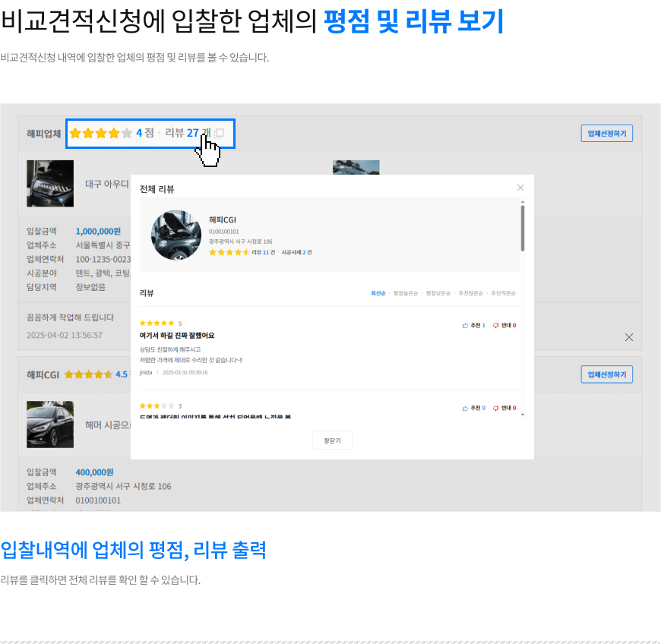The width and height of the screenshot is (661, 644).
Task: Click the yellow star rating of 해피업체
Action: (x=101, y=134)
